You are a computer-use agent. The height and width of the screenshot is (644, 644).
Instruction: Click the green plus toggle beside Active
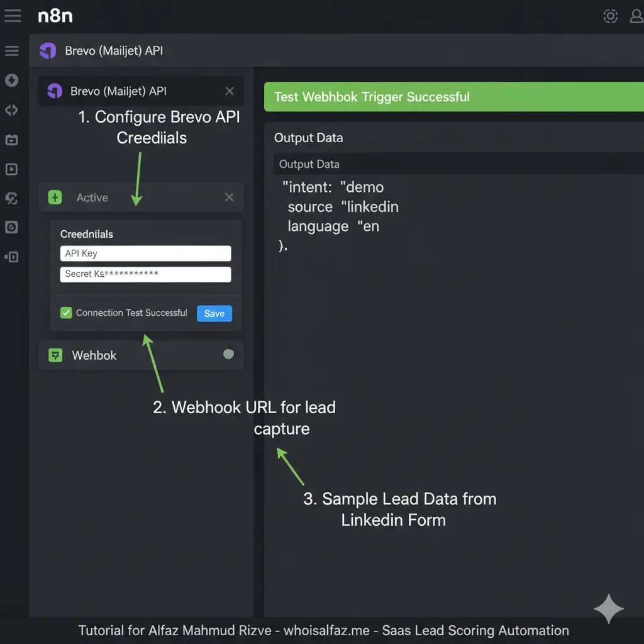click(x=55, y=197)
